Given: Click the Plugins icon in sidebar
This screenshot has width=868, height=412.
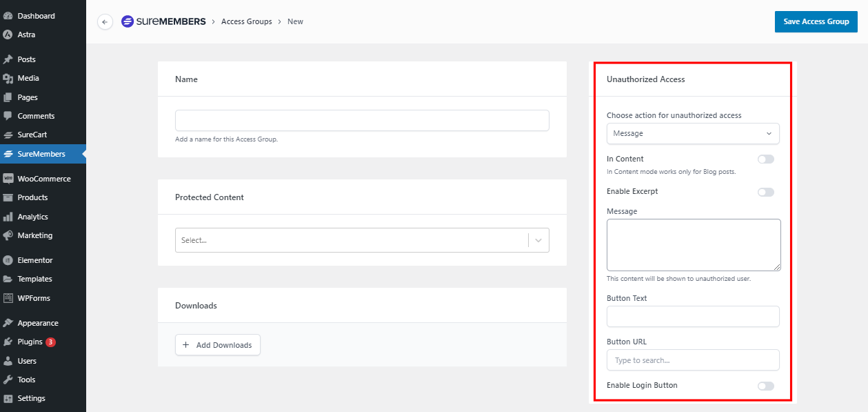Looking at the screenshot, I should [8, 342].
